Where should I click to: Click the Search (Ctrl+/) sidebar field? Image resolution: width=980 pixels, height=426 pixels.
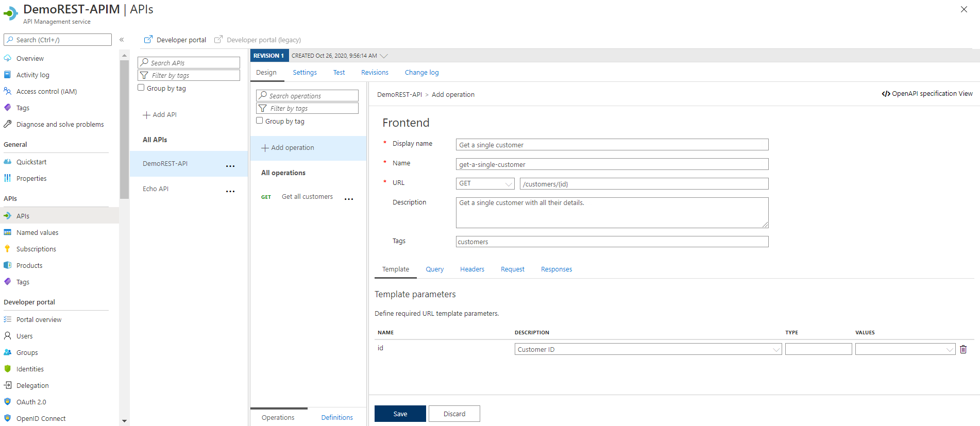(58, 40)
